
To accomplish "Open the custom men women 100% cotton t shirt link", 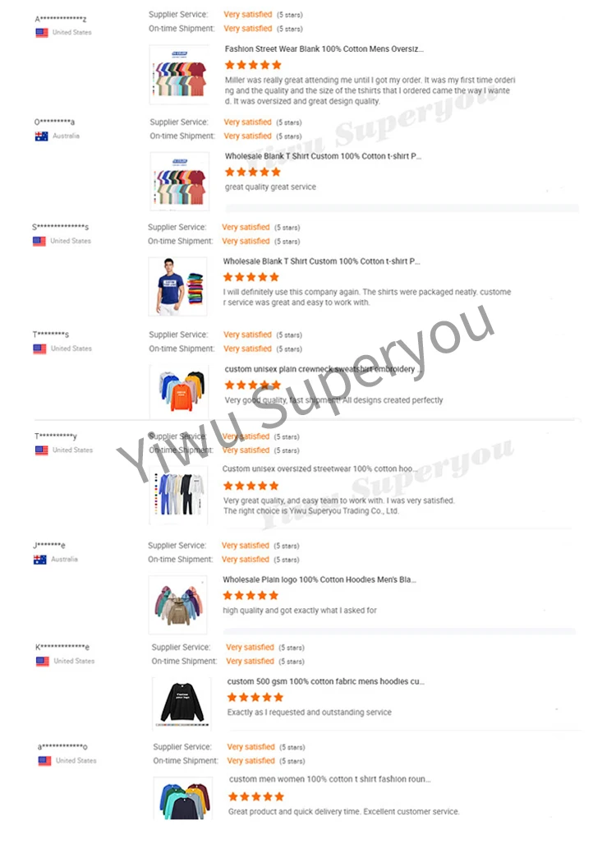I will coord(330,779).
